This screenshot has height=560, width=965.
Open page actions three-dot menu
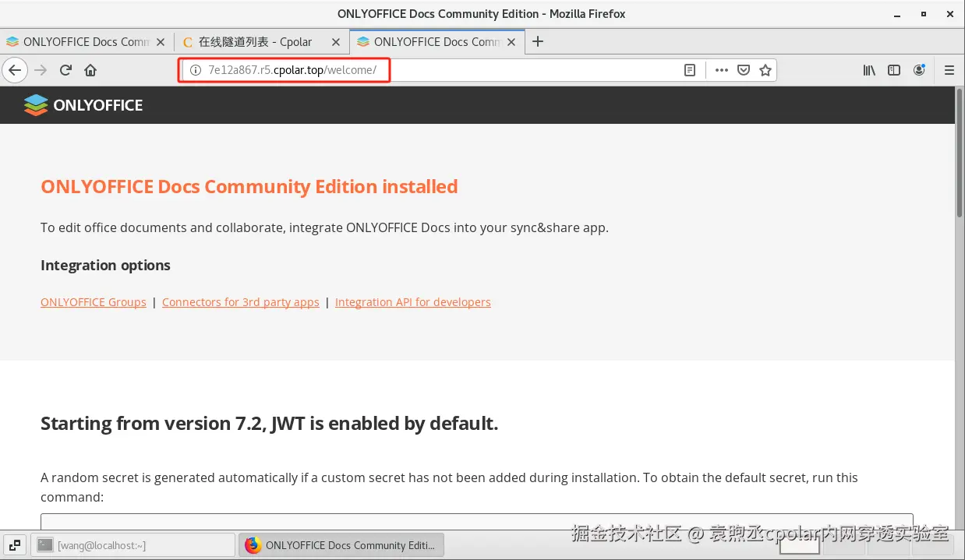tap(722, 70)
